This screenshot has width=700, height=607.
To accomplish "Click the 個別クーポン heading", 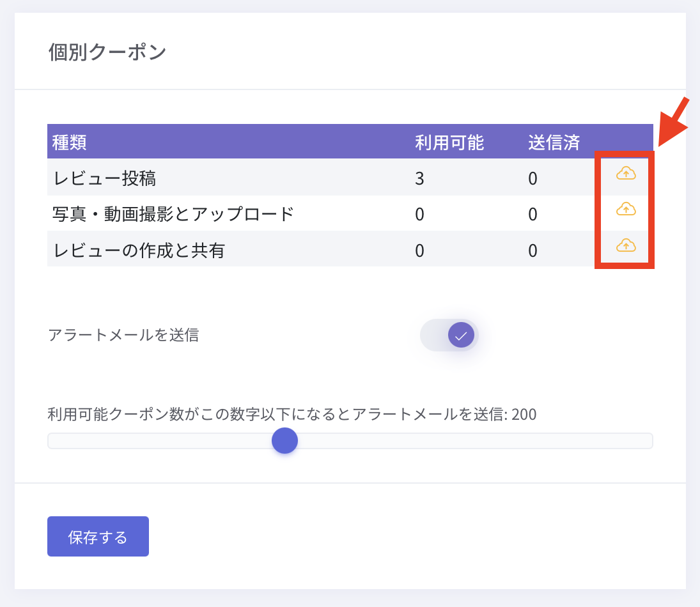I will pyautogui.click(x=107, y=52).
